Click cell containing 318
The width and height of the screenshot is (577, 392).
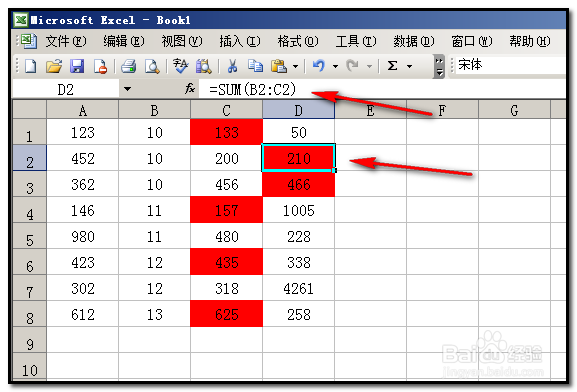226,288
